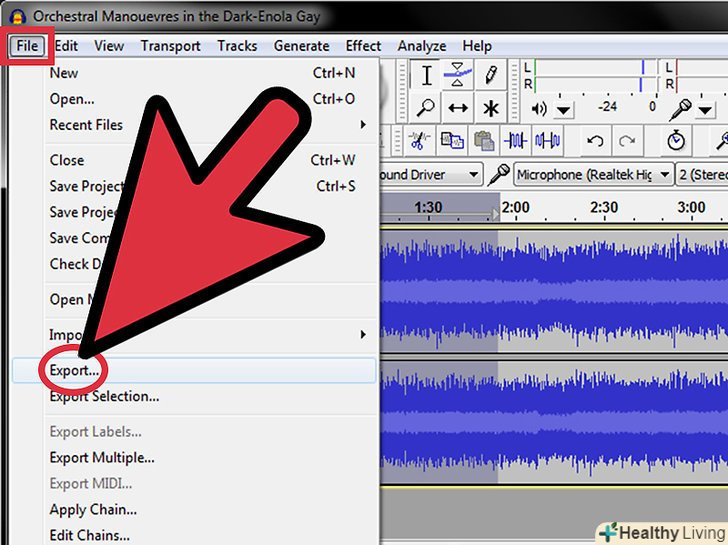The width and height of the screenshot is (728, 545).
Task: Click the 2:30 mark on timeline ruler
Action: [604, 207]
